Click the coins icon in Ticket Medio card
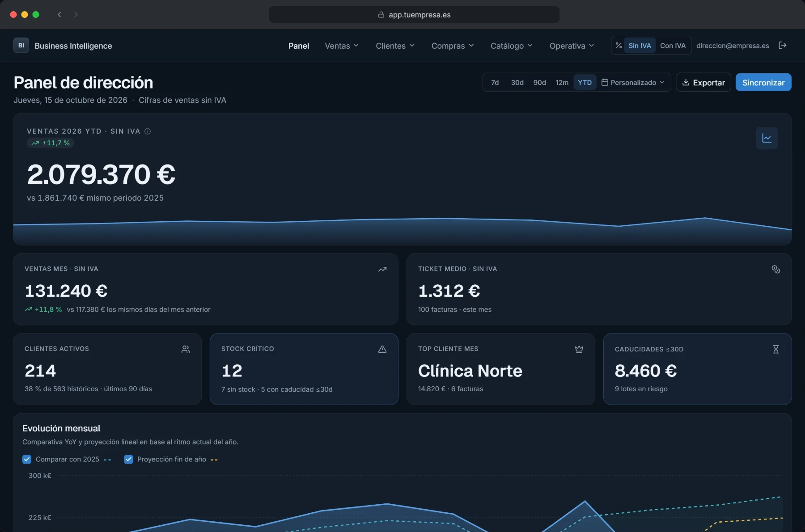 [x=776, y=269]
